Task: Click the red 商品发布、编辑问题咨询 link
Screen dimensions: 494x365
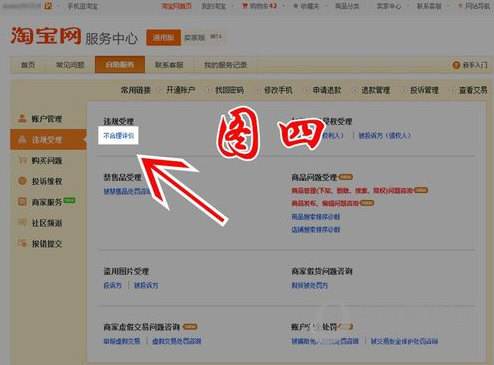Action: (x=325, y=203)
